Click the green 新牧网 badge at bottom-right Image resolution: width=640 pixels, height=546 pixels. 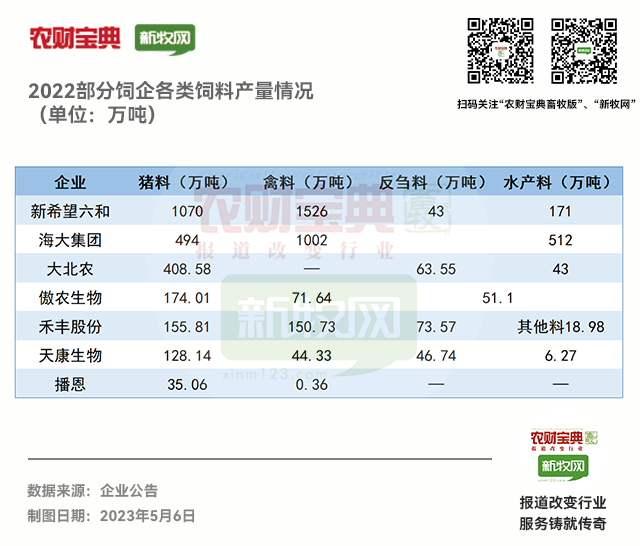(x=563, y=466)
